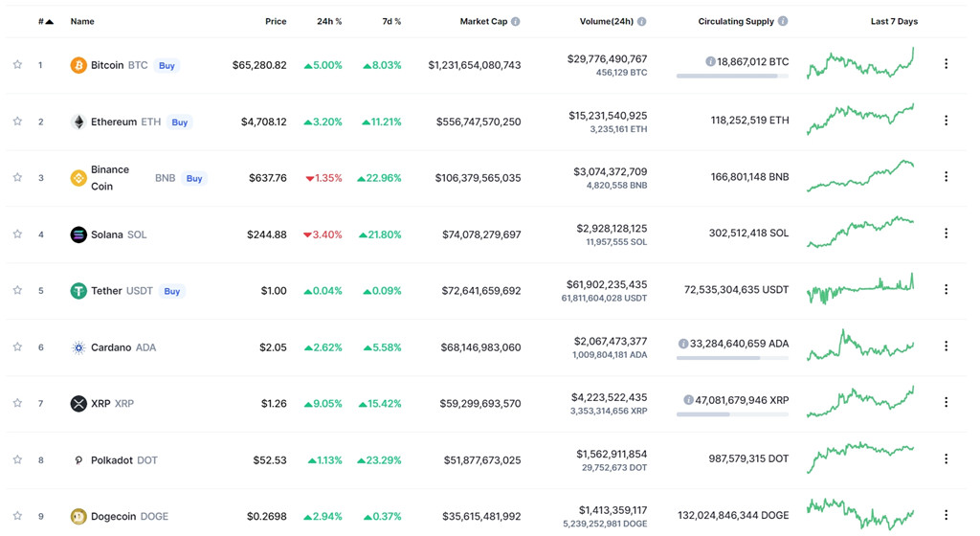Click the Cardano logo icon
The image size is (980, 536).
coord(78,347)
